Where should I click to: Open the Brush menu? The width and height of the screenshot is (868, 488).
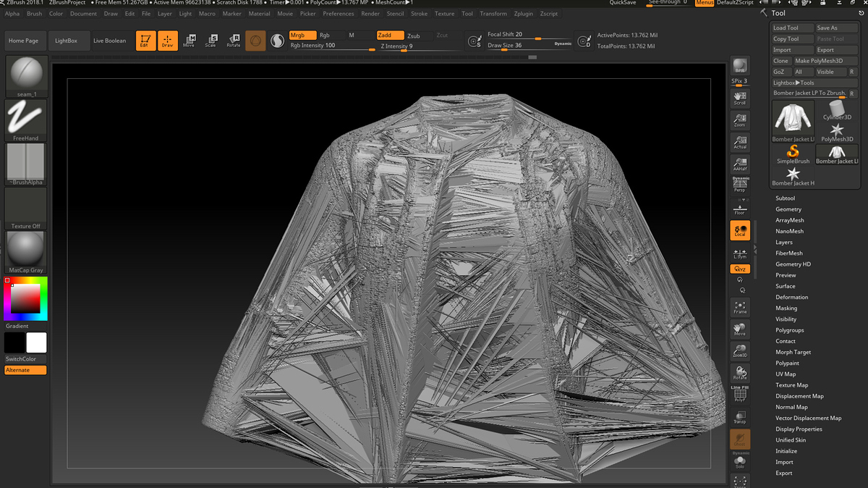tap(34, 14)
